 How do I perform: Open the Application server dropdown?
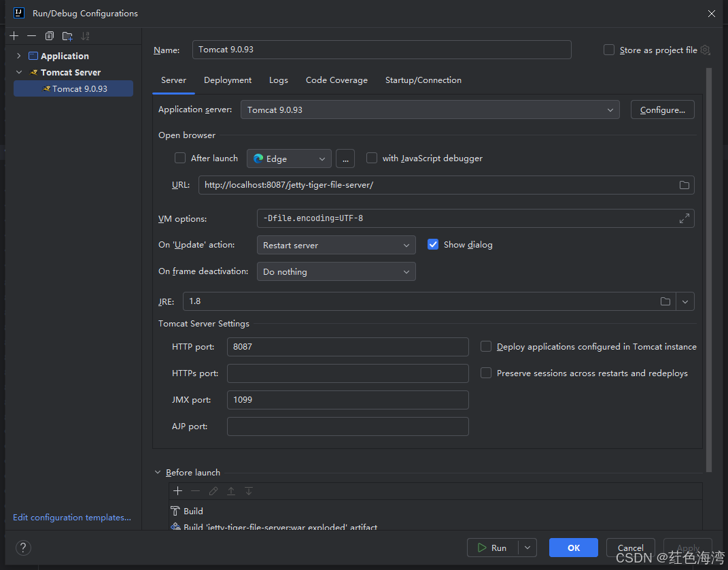coord(430,110)
